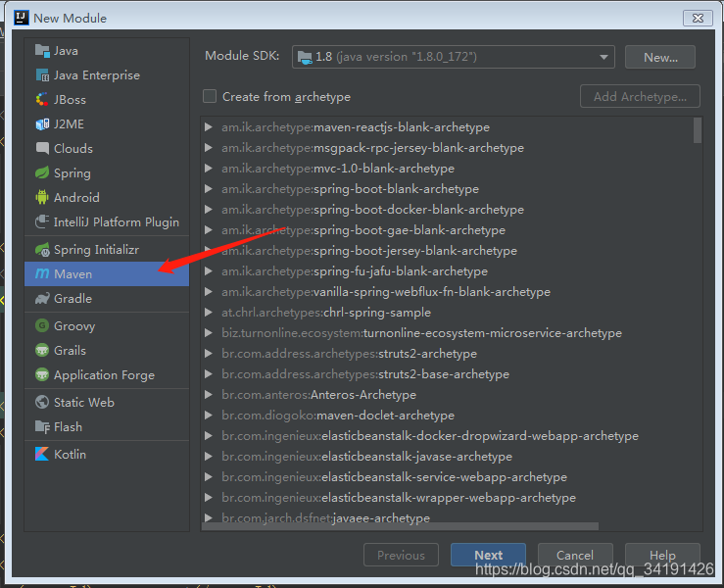This screenshot has width=724, height=588.
Task: Choose the Groovy G icon
Action: [42, 326]
